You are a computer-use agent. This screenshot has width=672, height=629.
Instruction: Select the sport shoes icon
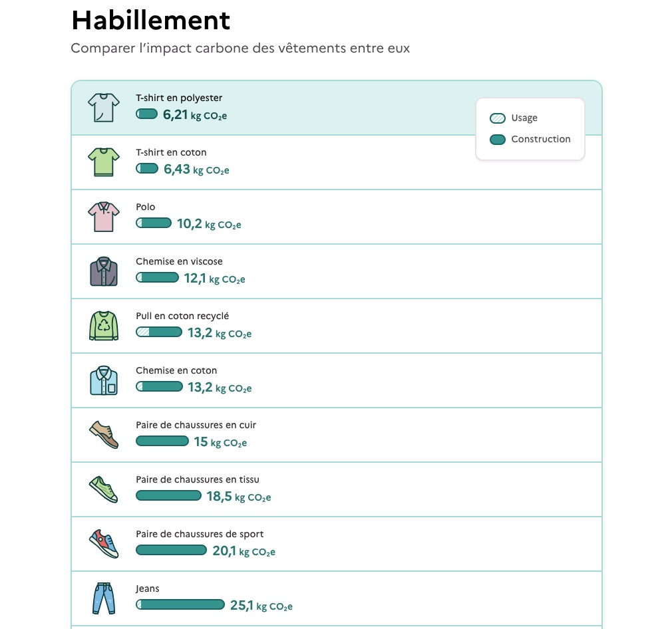[x=104, y=543]
